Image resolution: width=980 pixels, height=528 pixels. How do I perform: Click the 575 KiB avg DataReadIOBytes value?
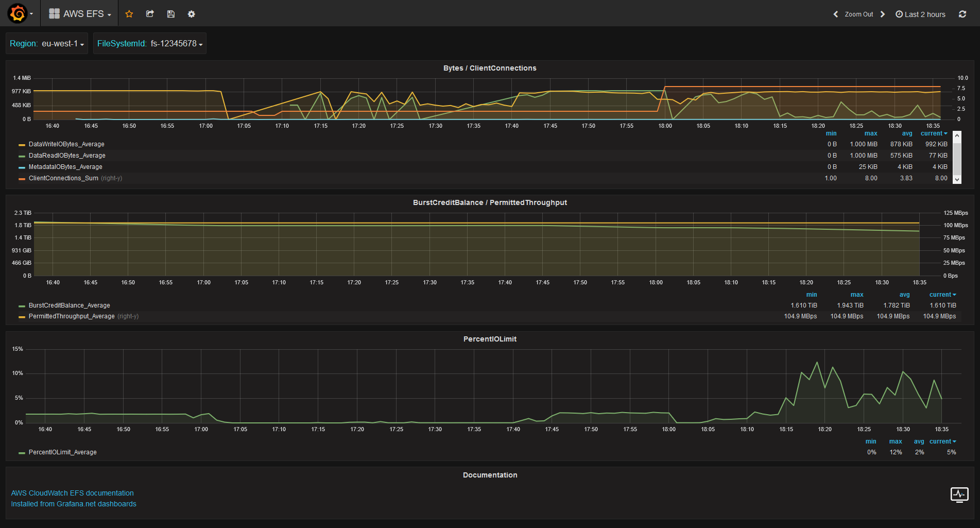(x=901, y=156)
